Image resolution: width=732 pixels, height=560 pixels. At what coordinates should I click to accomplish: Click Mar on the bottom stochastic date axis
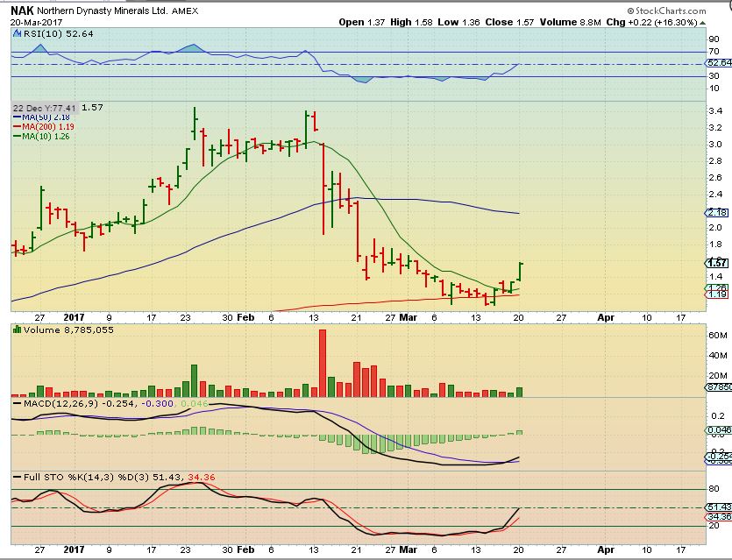point(408,549)
